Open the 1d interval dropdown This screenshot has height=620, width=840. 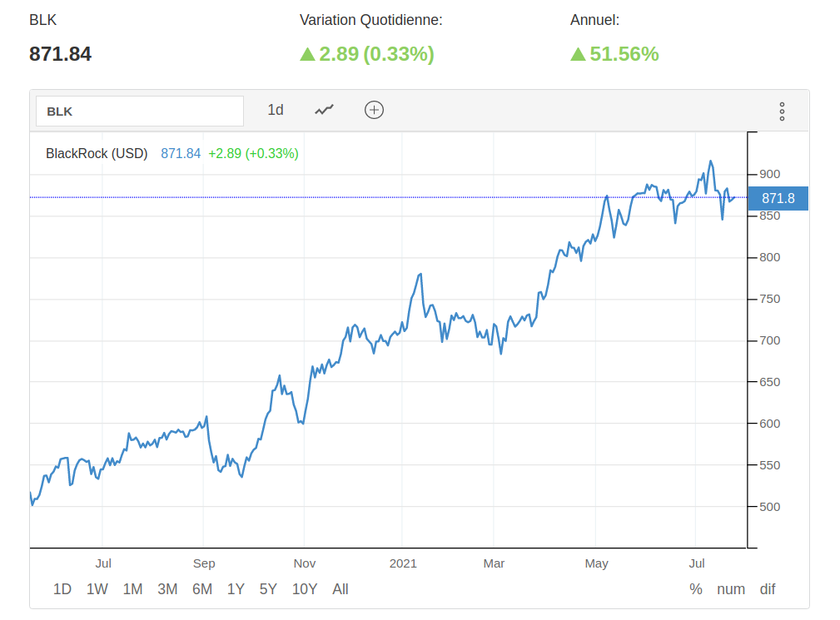tap(276, 110)
